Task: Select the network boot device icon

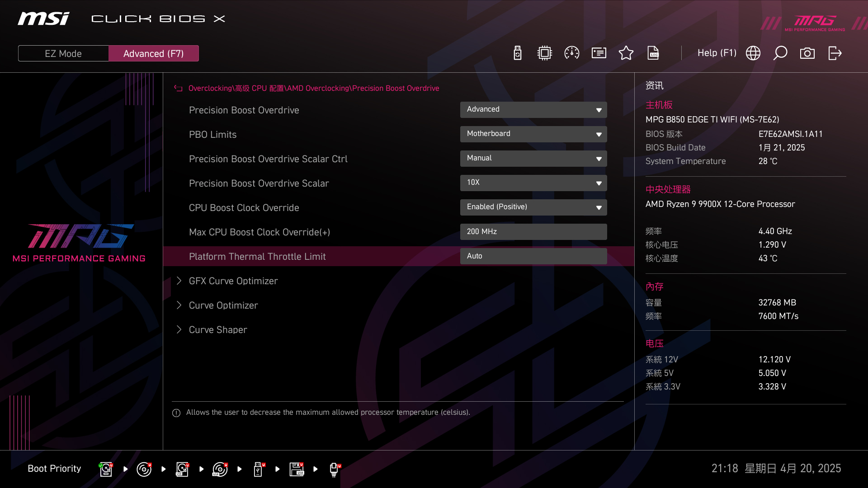Action: (x=335, y=469)
